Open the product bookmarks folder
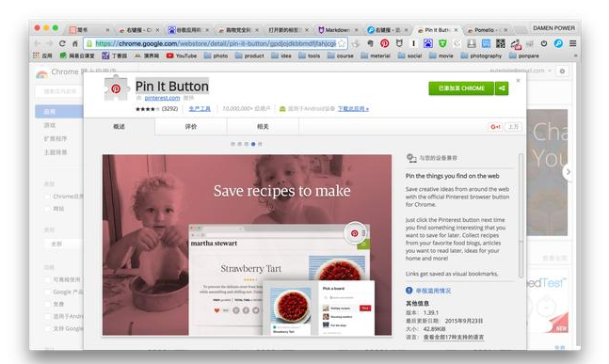 tap(249, 55)
